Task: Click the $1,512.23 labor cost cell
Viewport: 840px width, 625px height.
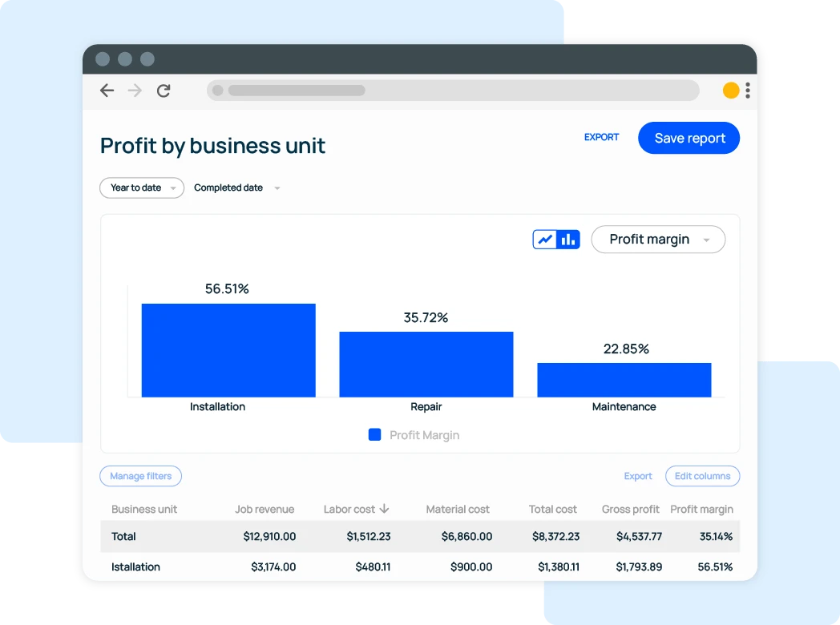Action: (x=369, y=536)
